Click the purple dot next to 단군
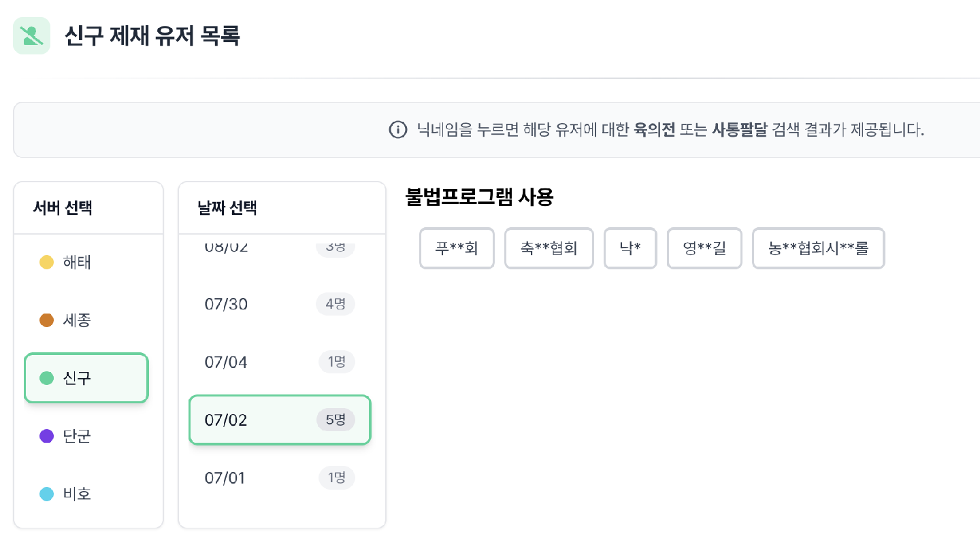This screenshot has height=540, width=980. 47,436
